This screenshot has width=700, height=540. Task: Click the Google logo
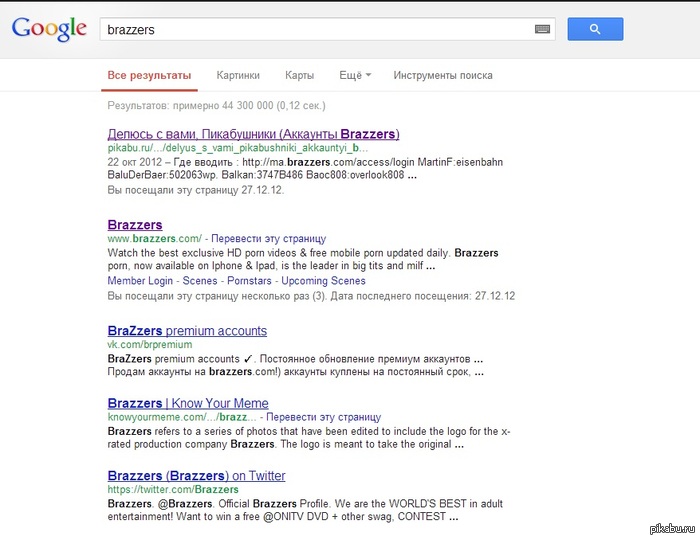tap(49, 29)
